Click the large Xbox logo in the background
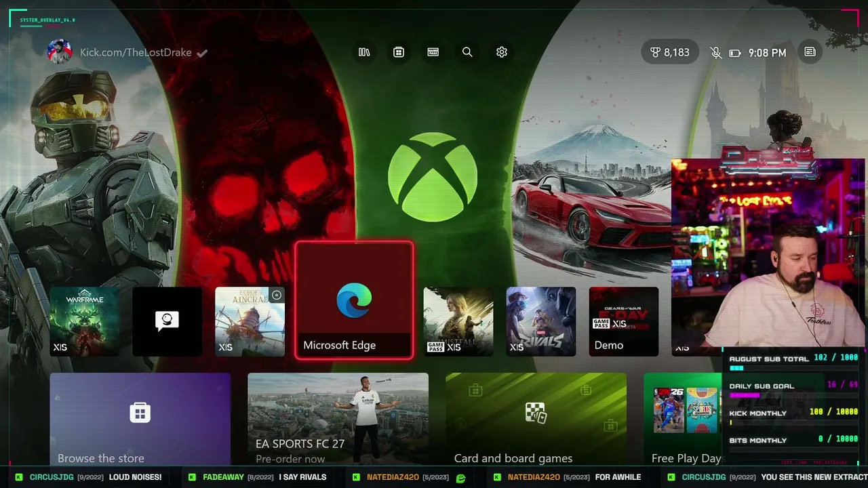This screenshot has height=488, width=868. [x=433, y=176]
